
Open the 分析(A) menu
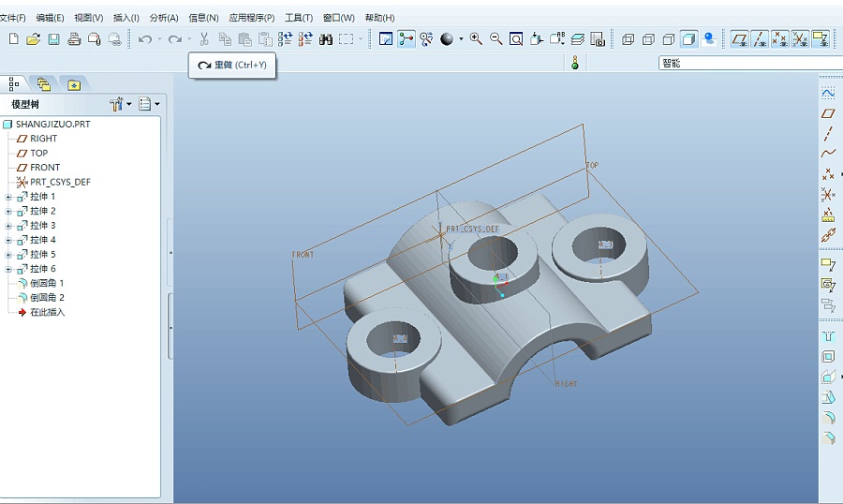point(163,18)
